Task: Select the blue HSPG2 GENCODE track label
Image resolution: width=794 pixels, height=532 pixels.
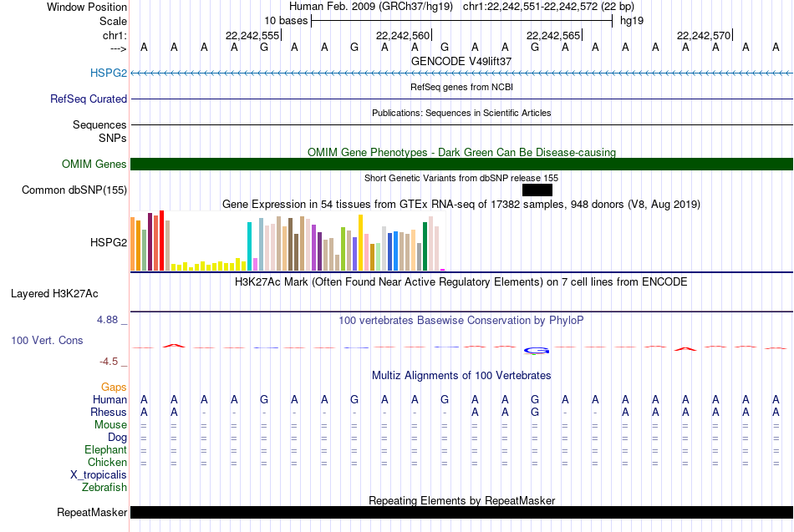Action: pyautogui.click(x=109, y=73)
